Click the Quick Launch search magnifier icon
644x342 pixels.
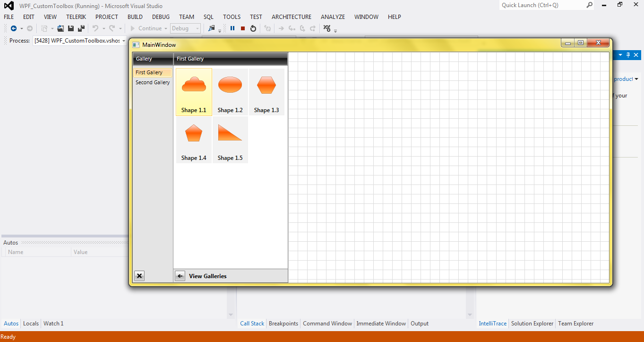pyautogui.click(x=590, y=5)
